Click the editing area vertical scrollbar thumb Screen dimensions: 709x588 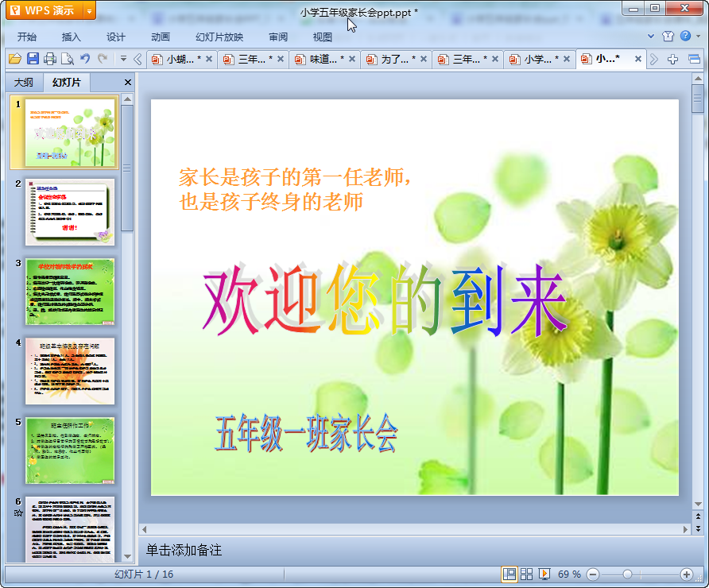click(698, 98)
